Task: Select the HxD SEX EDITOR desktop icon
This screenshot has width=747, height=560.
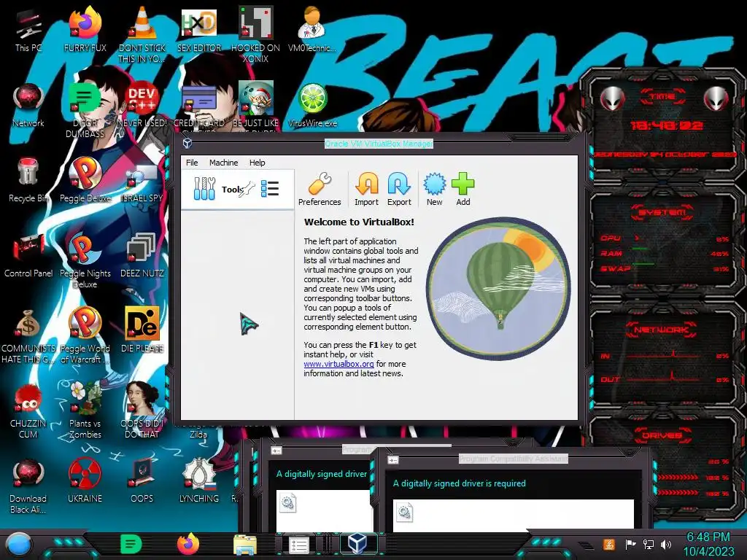Action: click(199, 29)
